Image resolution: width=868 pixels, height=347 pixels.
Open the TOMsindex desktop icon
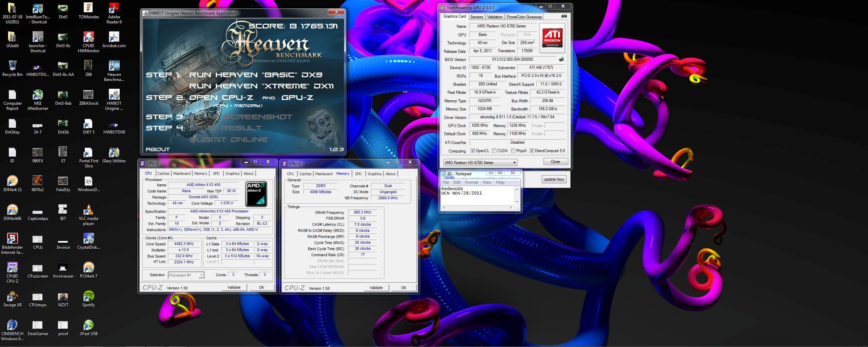click(88, 11)
